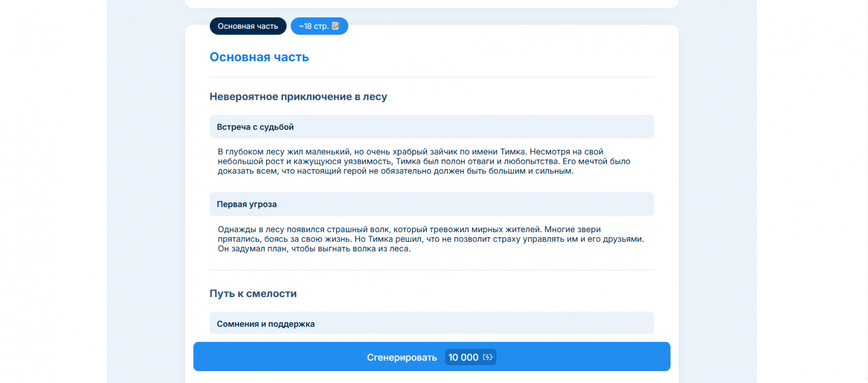Image resolution: width=868 pixels, height=383 pixels.
Task: Open the ~18 стр. page count badge
Action: pyautogui.click(x=320, y=26)
